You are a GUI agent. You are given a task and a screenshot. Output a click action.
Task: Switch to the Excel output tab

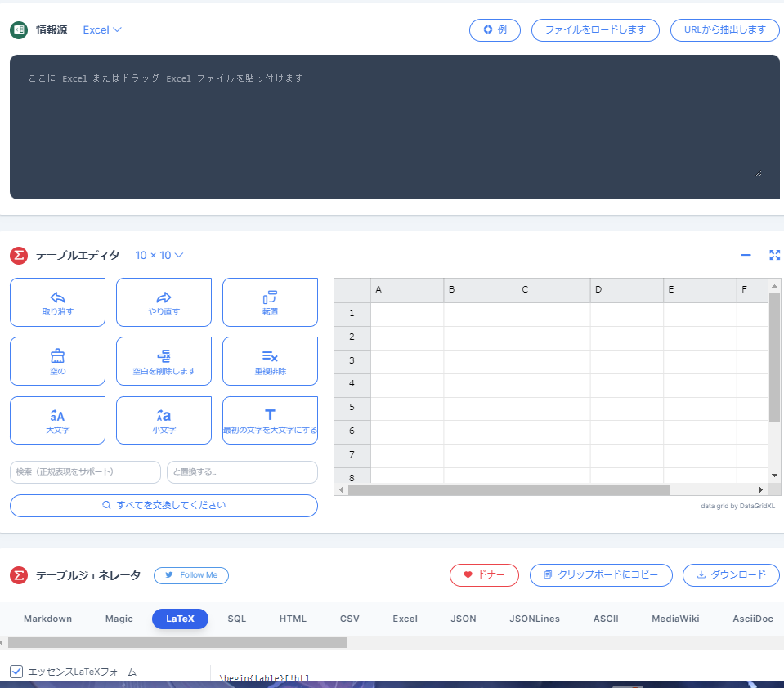[x=405, y=619]
